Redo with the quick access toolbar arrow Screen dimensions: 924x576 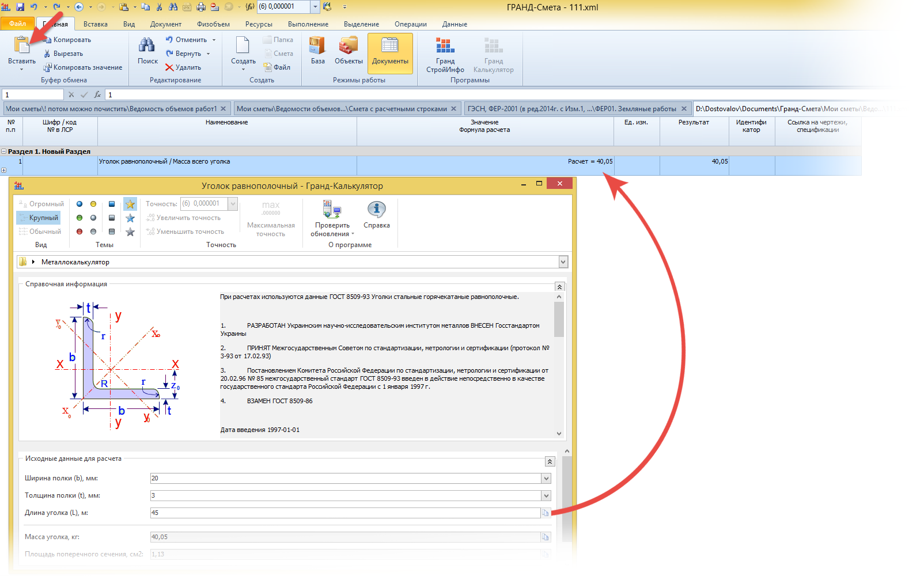56,7
